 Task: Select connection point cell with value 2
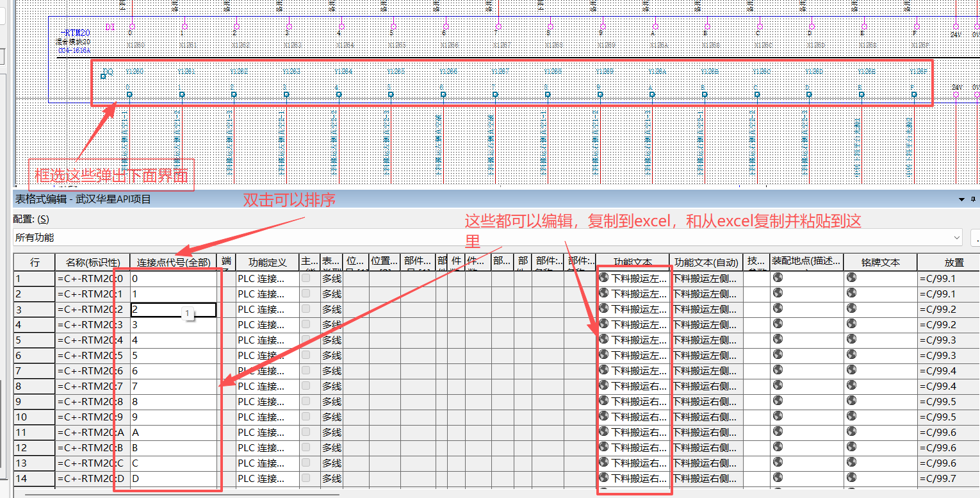(x=174, y=310)
